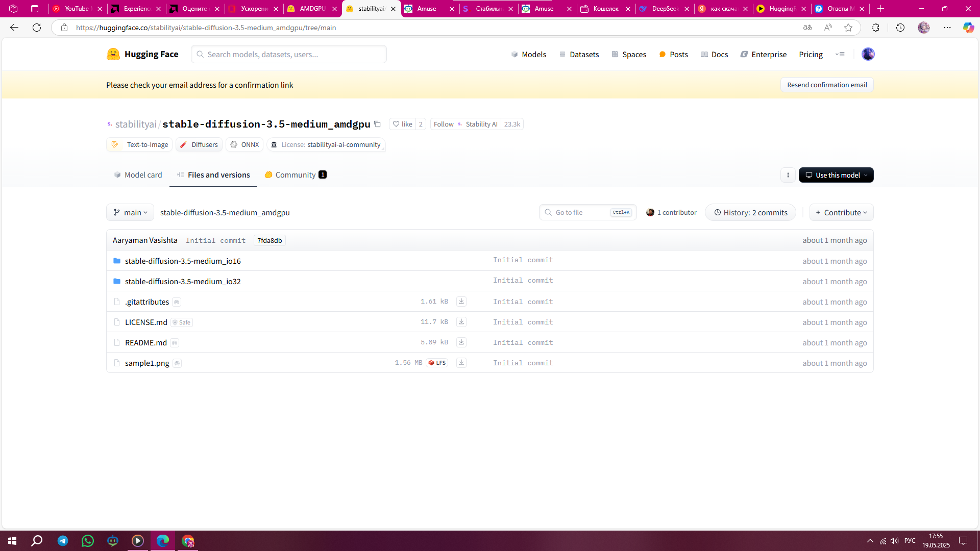Open read aloud icon in address bar
The width and height of the screenshot is (980, 551).
[828, 28]
